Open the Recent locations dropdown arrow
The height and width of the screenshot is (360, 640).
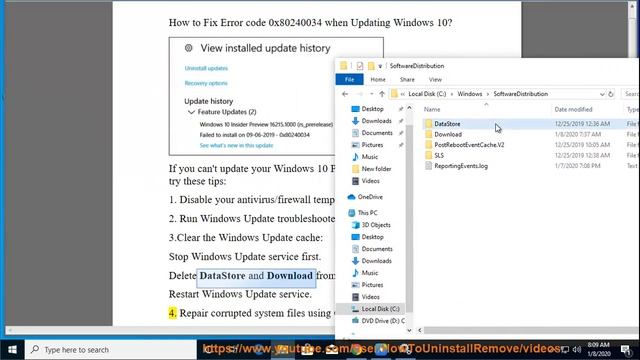point(371,94)
